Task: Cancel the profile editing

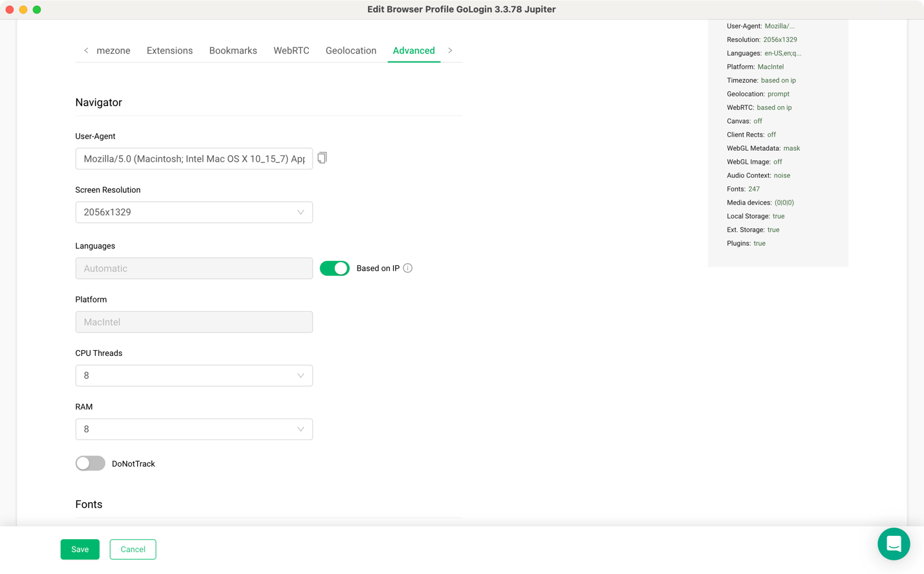Action: point(133,549)
